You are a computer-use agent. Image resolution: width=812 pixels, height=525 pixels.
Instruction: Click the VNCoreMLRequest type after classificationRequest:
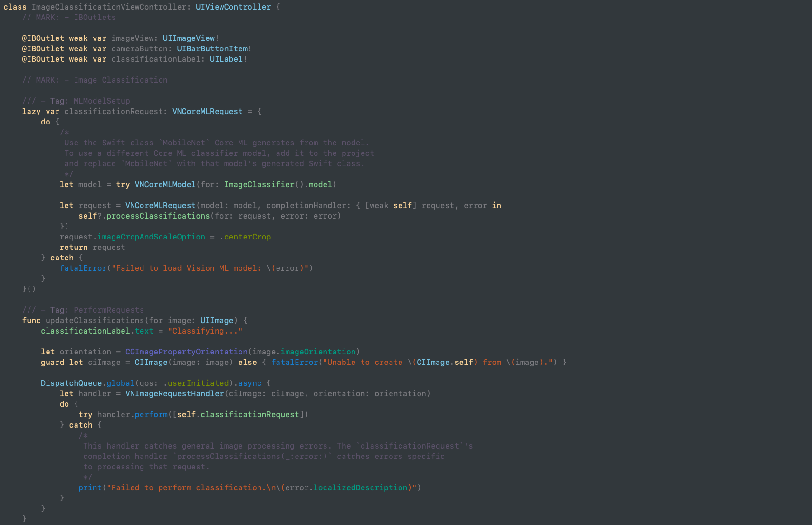tap(208, 111)
